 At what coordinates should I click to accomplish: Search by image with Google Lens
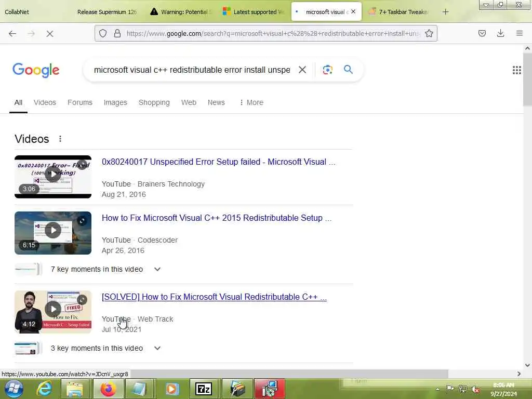click(x=327, y=70)
